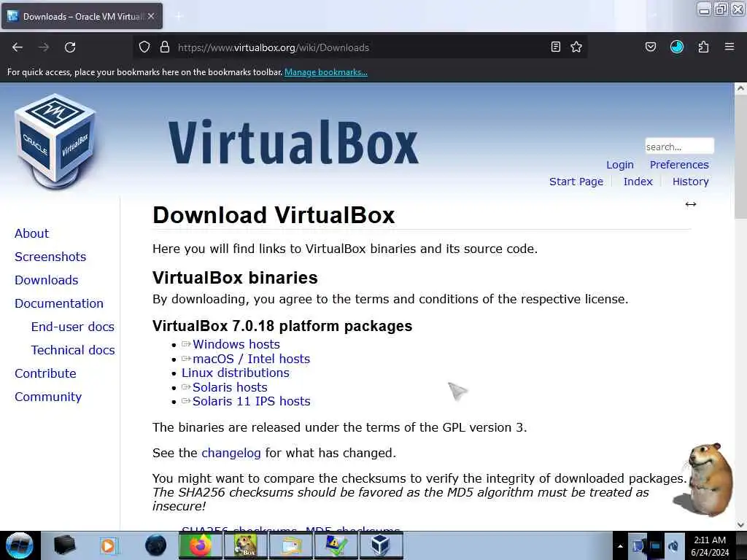Viewport: 747px width, 560px height.
Task: Open Contribute in the sidebar
Action: (45, 373)
